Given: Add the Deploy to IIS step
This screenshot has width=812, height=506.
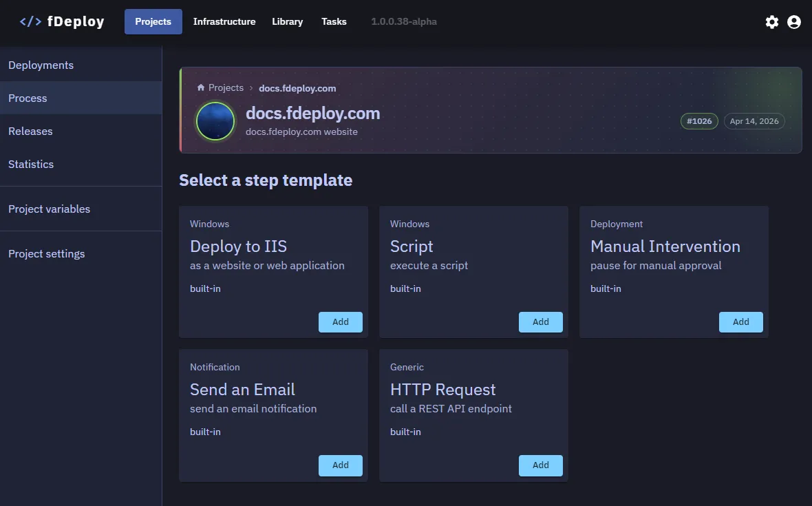Looking at the screenshot, I should click(x=340, y=322).
